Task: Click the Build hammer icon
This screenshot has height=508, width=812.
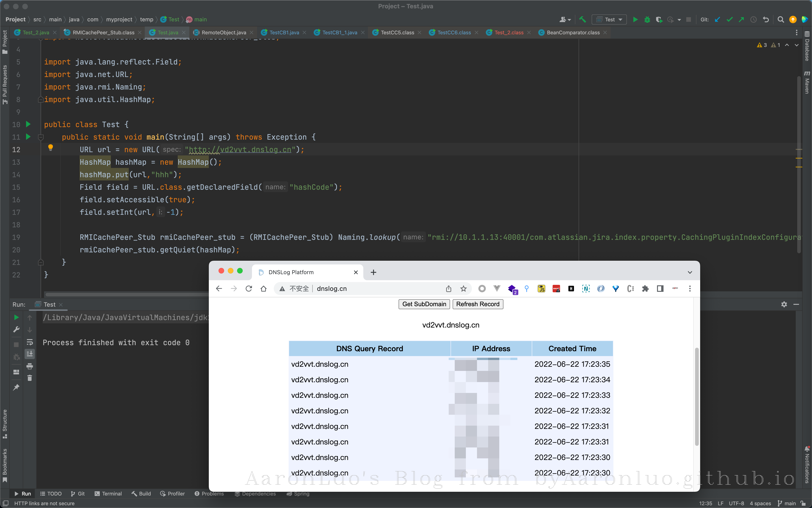Action: point(583,19)
